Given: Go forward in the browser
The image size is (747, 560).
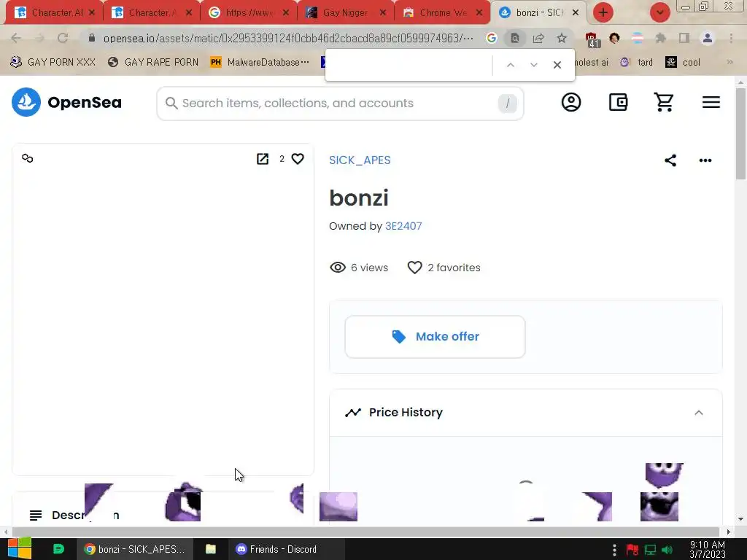Looking at the screenshot, I should pyautogui.click(x=39, y=38).
